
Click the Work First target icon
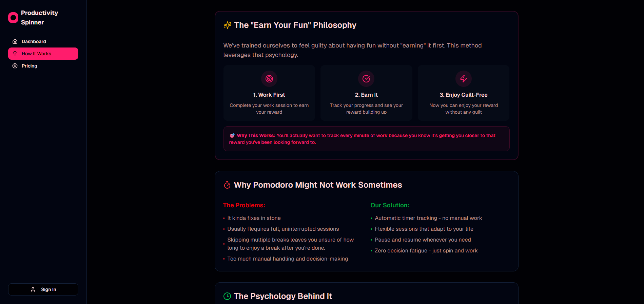click(x=269, y=79)
